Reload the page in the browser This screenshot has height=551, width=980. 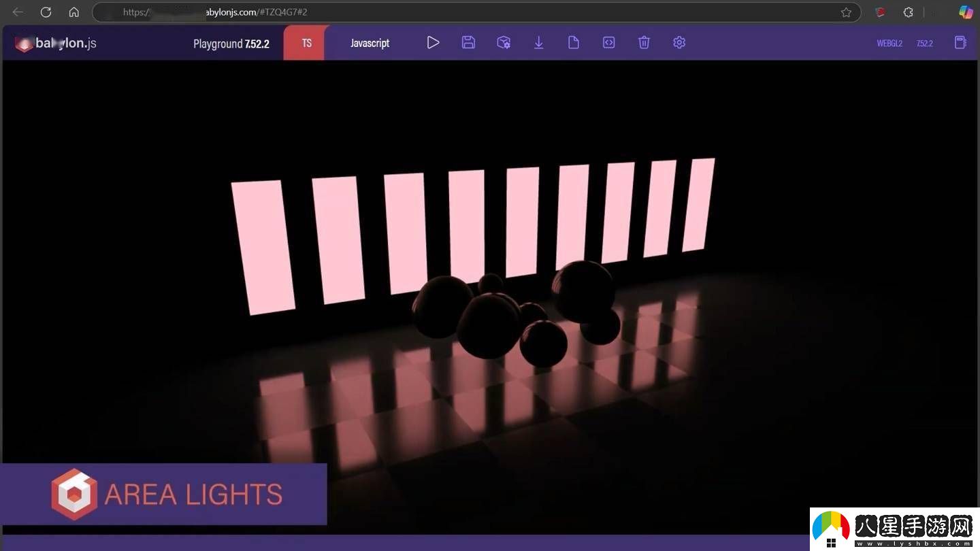(x=46, y=12)
